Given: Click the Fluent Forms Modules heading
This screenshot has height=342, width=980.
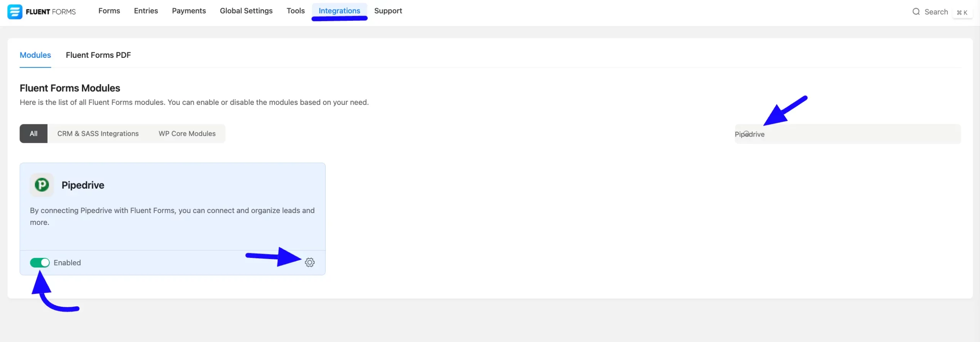Looking at the screenshot, I should click(x=70, y=88).
